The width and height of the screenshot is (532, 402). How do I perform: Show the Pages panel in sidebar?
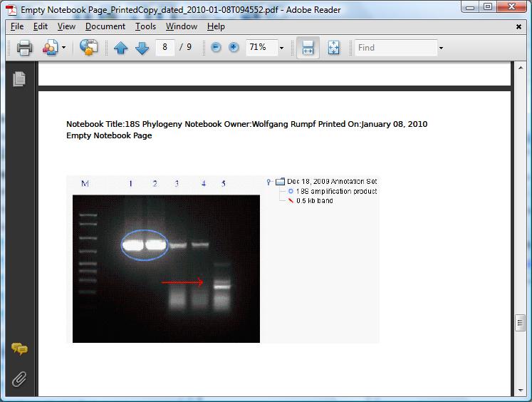19,79
